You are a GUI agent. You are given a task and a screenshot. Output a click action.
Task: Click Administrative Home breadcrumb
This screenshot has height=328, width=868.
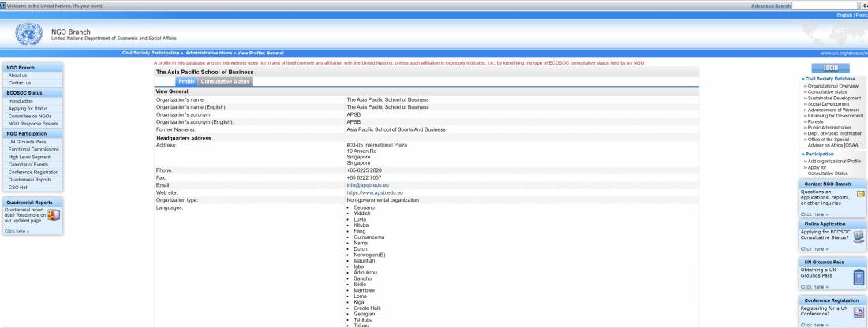click(x=208, y=53)
